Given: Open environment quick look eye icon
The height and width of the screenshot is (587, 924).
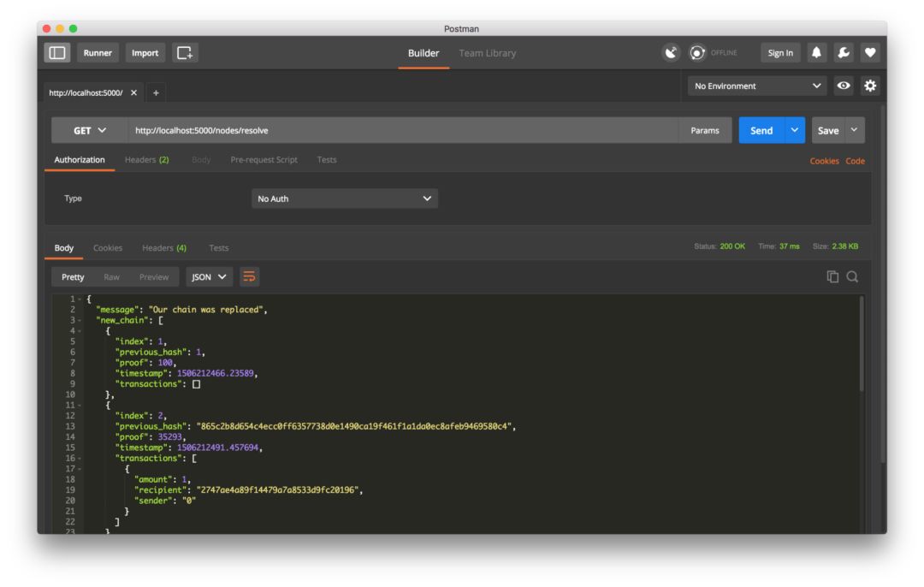Looking at the screenshot, I should 844,86.
